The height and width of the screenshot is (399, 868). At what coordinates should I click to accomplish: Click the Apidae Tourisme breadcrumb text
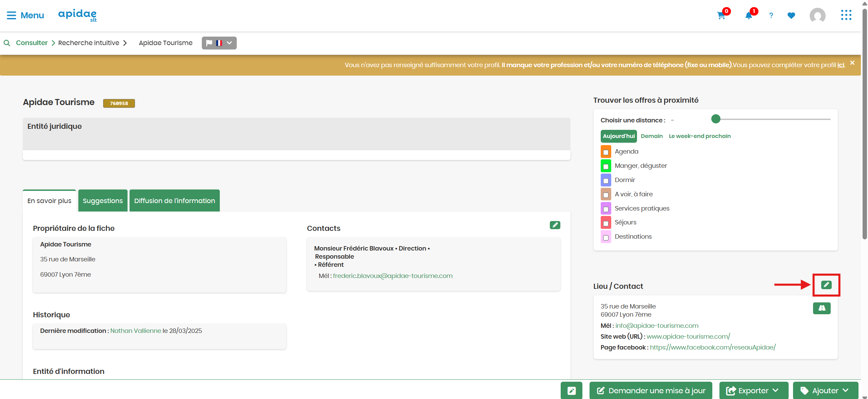click(x=166, y=43)
